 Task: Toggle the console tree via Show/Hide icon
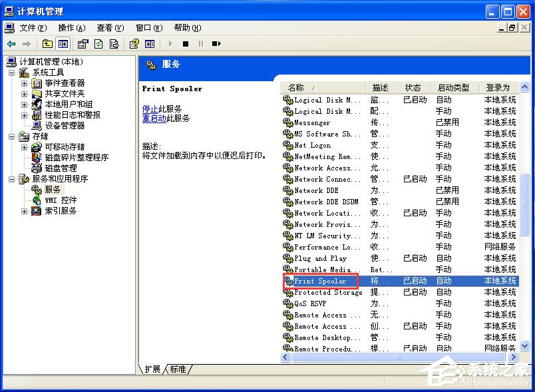(63, 44)
